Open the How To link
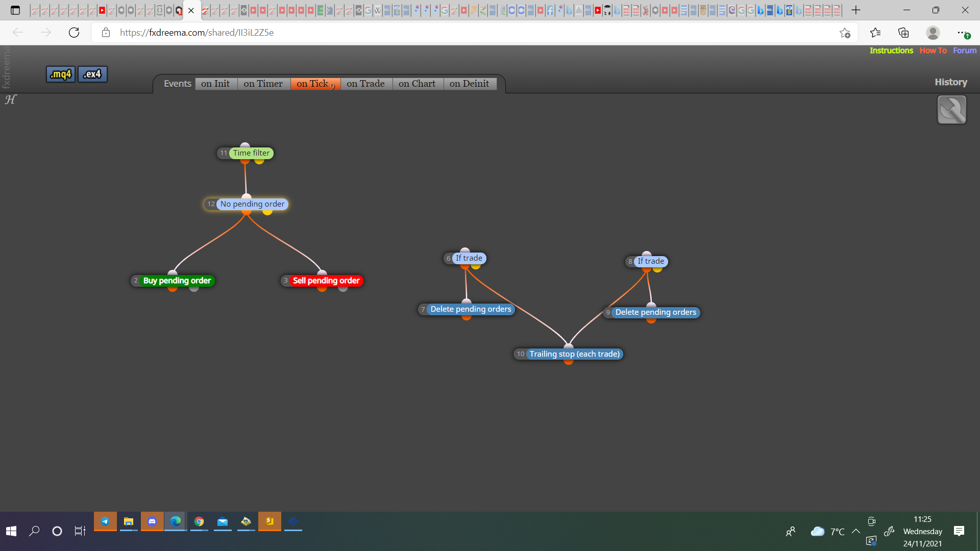The height and width of the screenshot is (551, 980). 933,51
